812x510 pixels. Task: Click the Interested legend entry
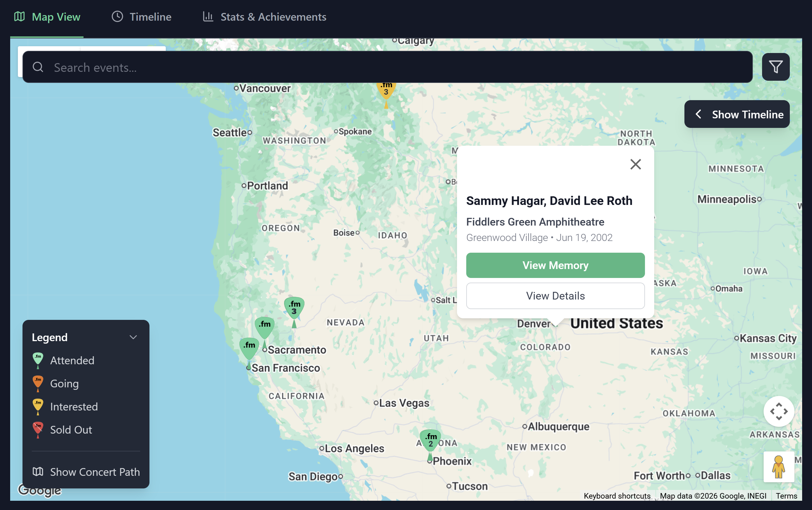point(65,406)
